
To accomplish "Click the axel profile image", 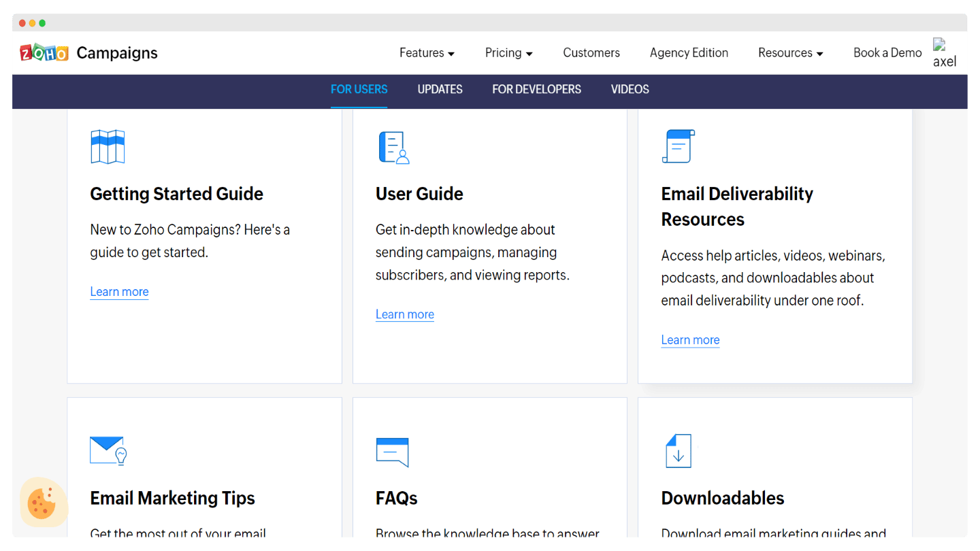I will tap(945, 53).
